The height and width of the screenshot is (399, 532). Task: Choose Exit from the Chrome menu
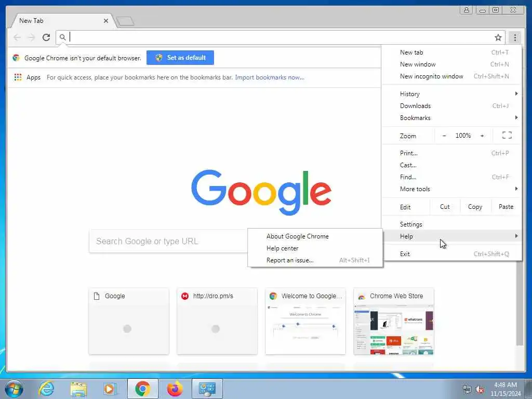tap(451, 254)
